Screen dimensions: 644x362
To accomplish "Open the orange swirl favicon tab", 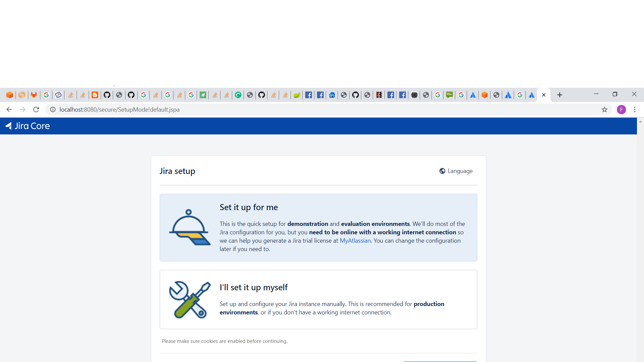I will coord(22,95).
